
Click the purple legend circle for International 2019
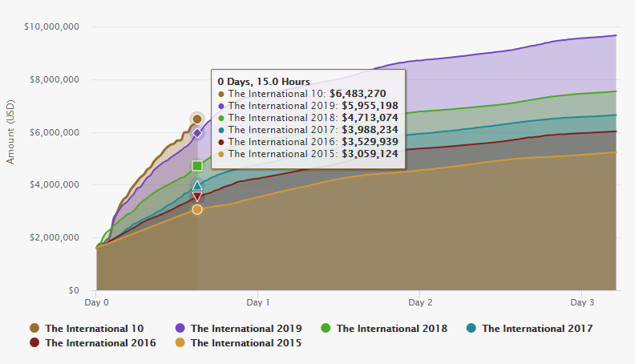[x=180, y=328]
